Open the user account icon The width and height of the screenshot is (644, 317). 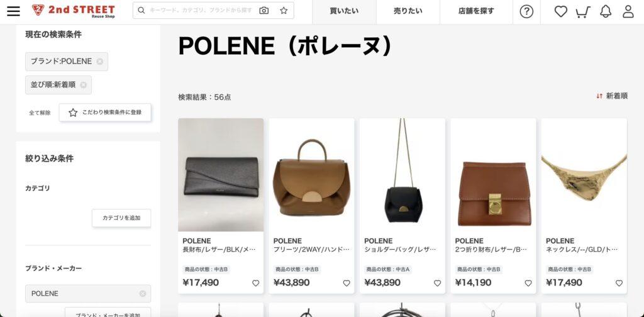tap(628, 11)
